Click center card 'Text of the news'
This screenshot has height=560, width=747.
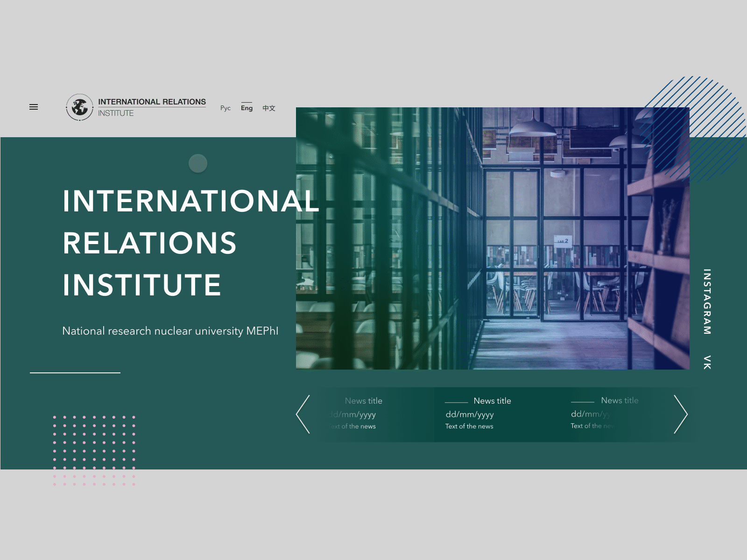pyautogui.click(x=469, y=426)
